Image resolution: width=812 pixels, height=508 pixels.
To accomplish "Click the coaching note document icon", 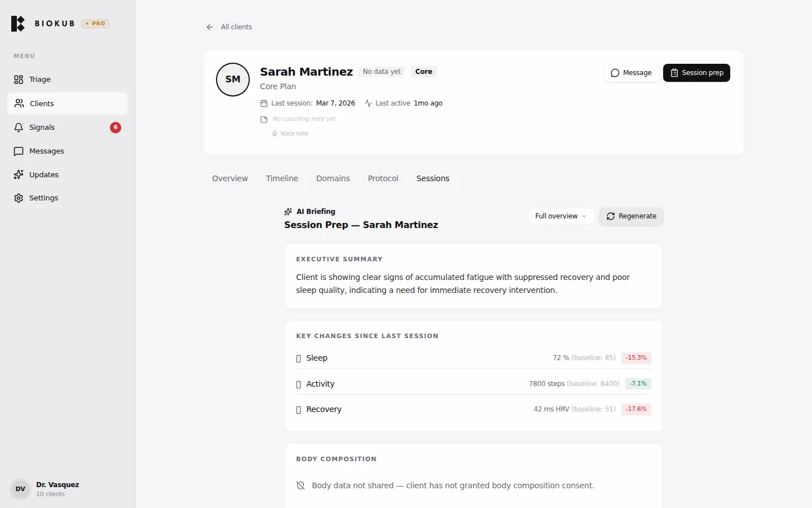I will pos(263,120).
